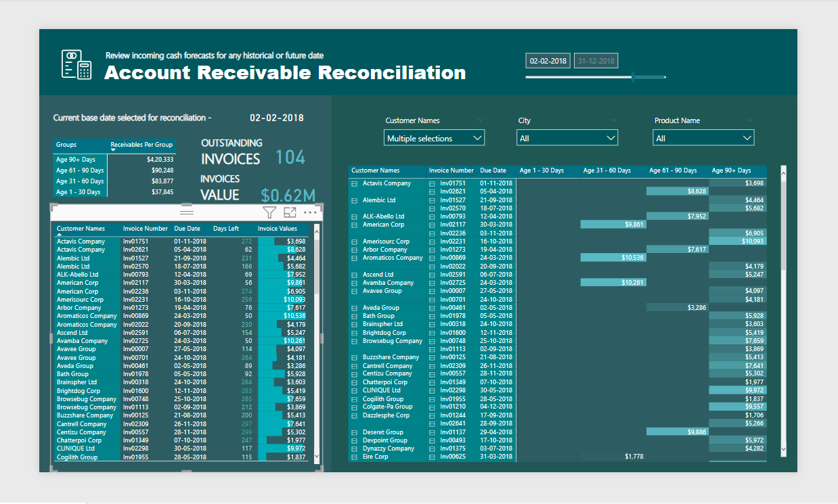This screenshot has height=504, width=838.
Task: Open focus mode for the invoice table
Action: [290, 212]
